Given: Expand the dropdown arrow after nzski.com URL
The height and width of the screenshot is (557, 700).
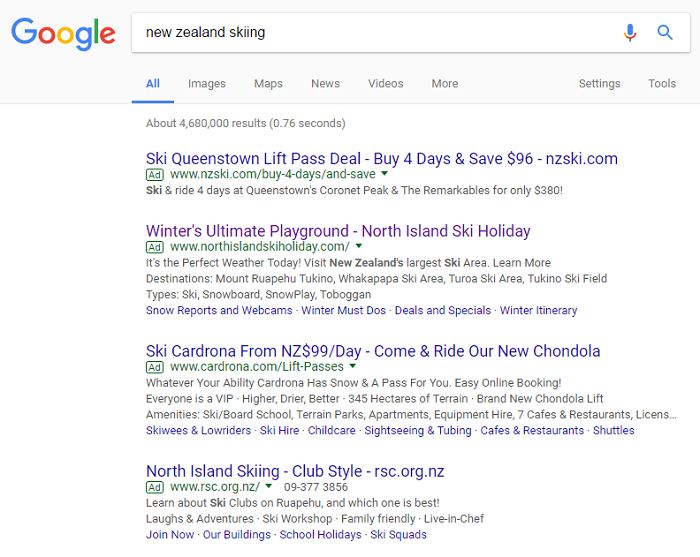Looking at the screenshot, I should pyautogui.click(x=385, y=173).
